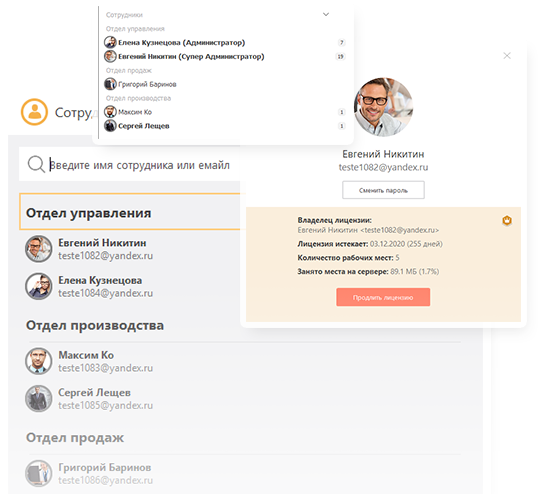Click Евгений Никитин's avatar in Отдел управления
The height and width of the screenshot is (494, 538).
click(39, 249)
